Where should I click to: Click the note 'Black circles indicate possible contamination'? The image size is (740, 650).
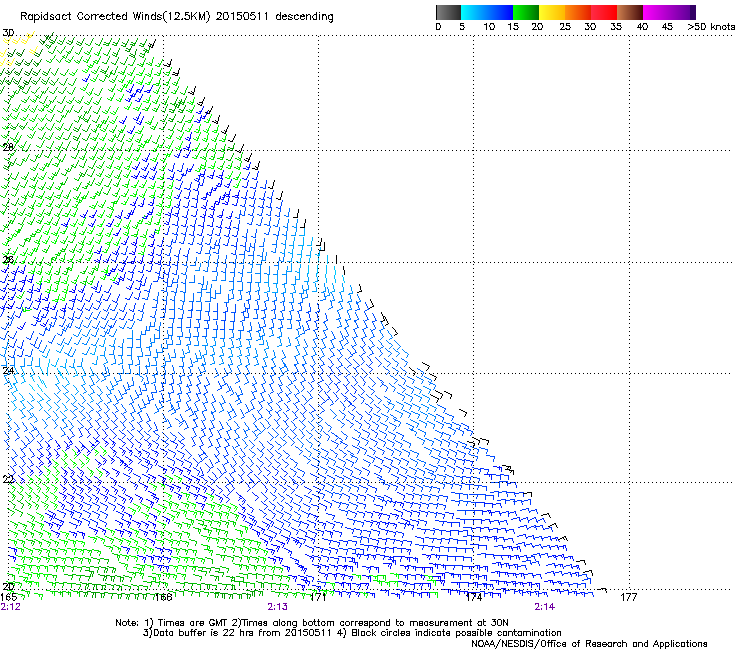(456, 633)
